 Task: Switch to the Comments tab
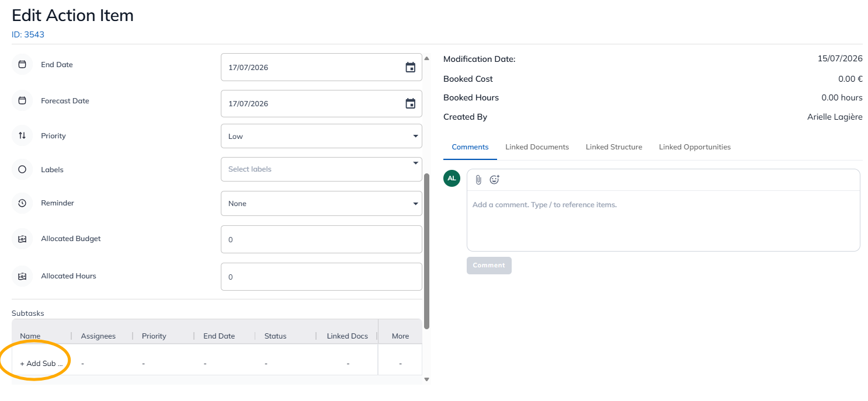tap(470, 147)
